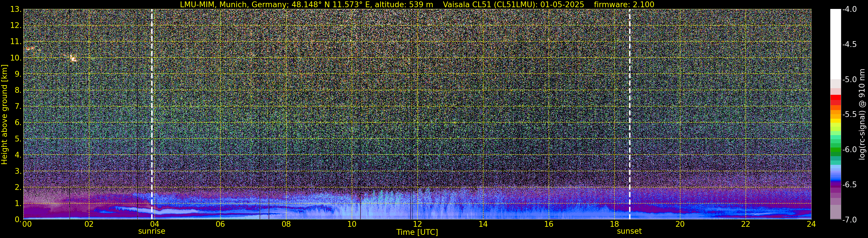Click the "00" time axis tick label
Viewport: 868px width, 238px height.
click(x=26, y=224)
